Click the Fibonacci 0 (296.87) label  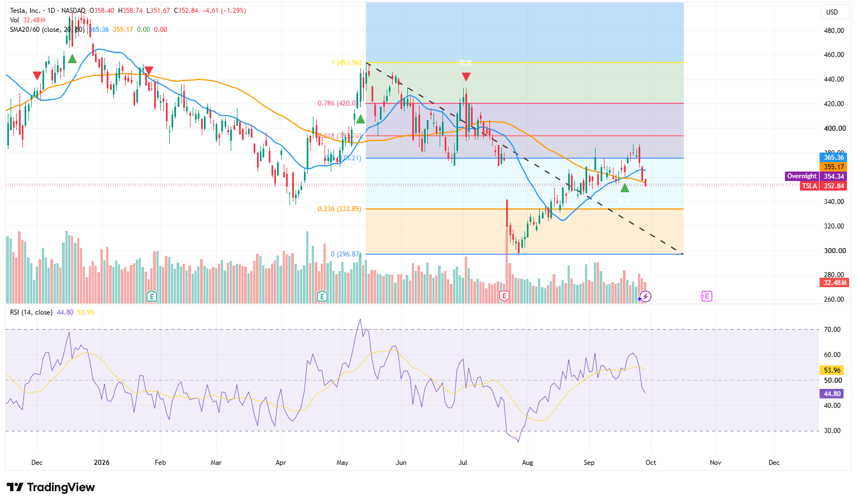tap(346, 254)
